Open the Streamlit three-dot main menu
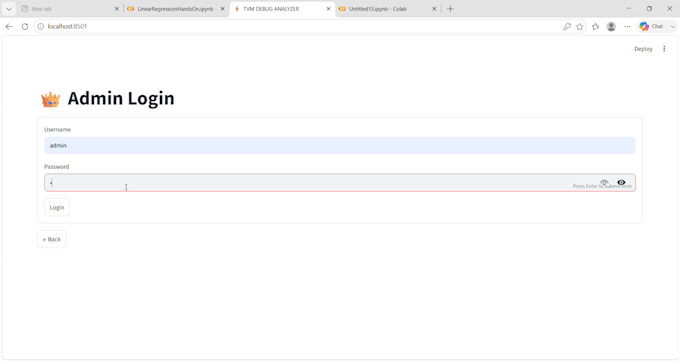Image resolution: width=680 pixels, height=361 pixels. 664,49
